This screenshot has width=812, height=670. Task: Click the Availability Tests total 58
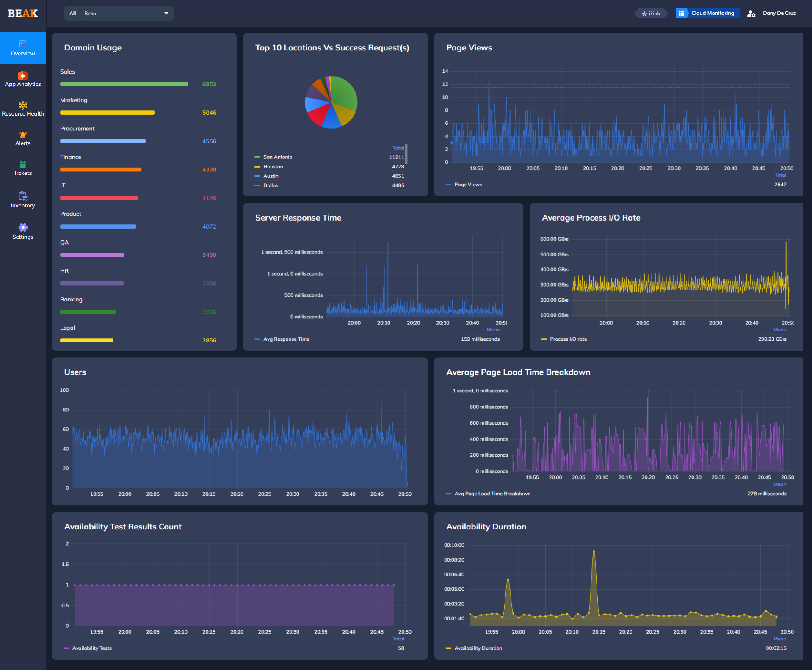(401, 648)
